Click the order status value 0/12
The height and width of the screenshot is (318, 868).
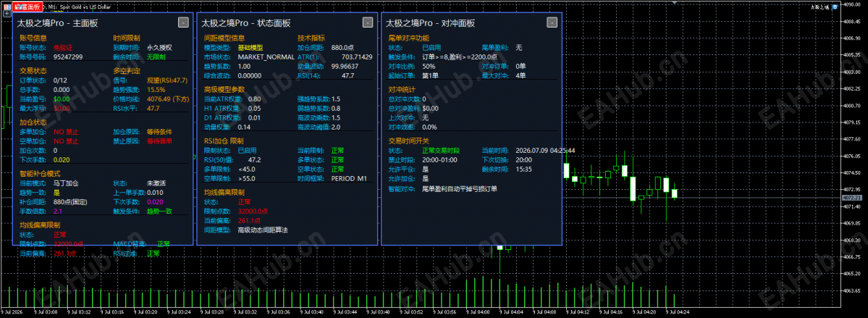coord(60,80)
